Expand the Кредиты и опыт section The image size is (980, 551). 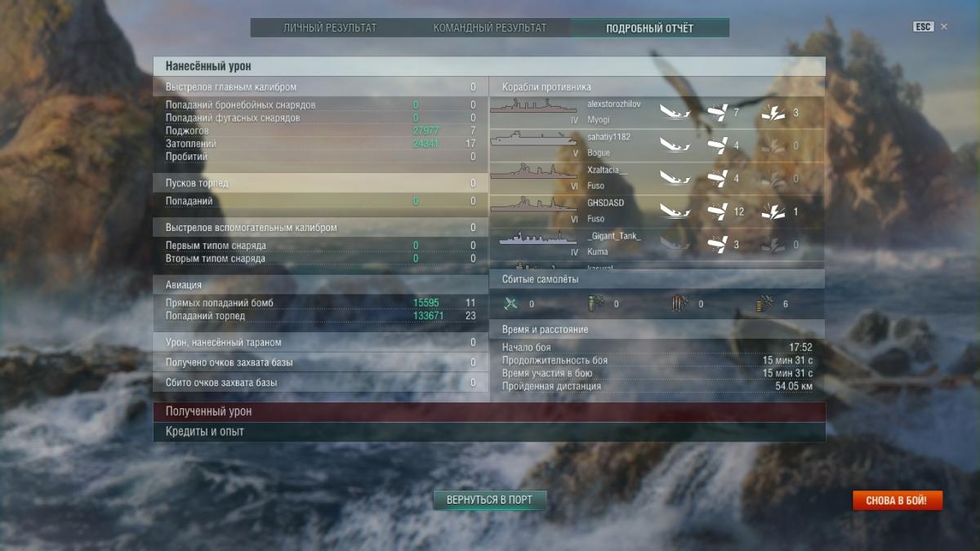coord(489,431)
